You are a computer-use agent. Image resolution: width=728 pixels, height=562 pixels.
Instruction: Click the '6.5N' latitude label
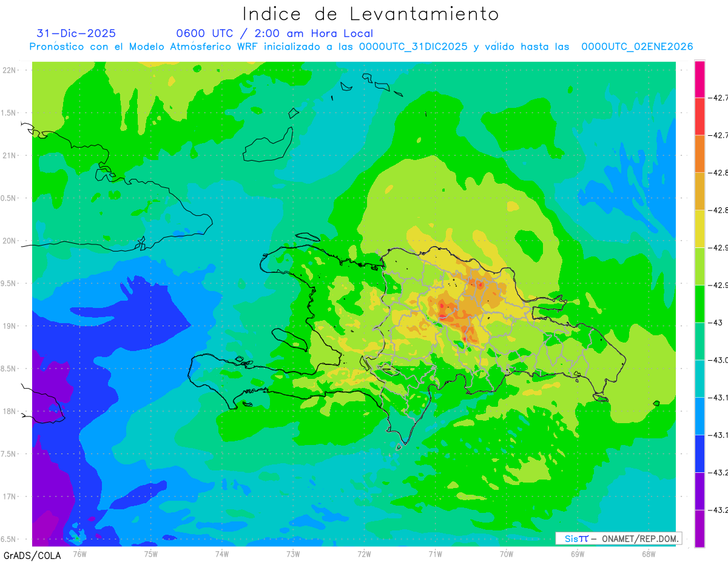coord(9,539)
